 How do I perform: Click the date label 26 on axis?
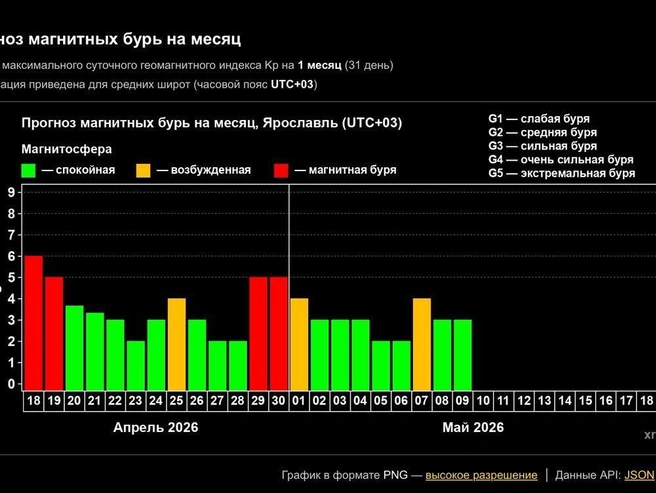point(197,401)
